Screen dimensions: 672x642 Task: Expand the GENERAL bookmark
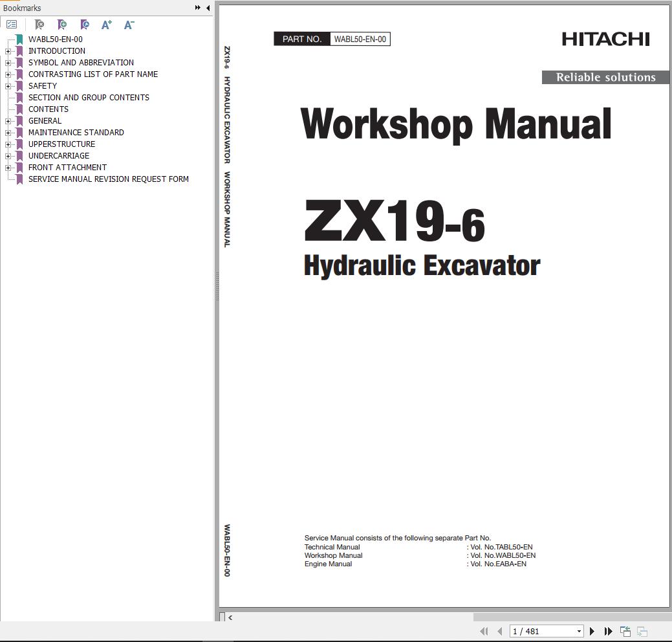point(8,122)
